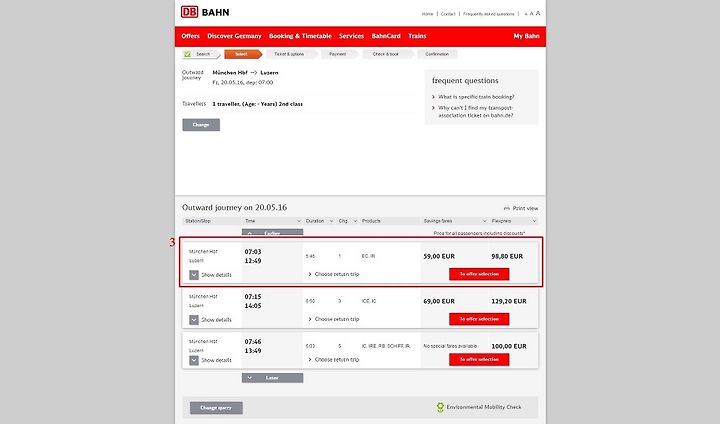The height and width of the screenshot is (424, 720).
Task: Open the Contact link in header
Action: [448, 14]
